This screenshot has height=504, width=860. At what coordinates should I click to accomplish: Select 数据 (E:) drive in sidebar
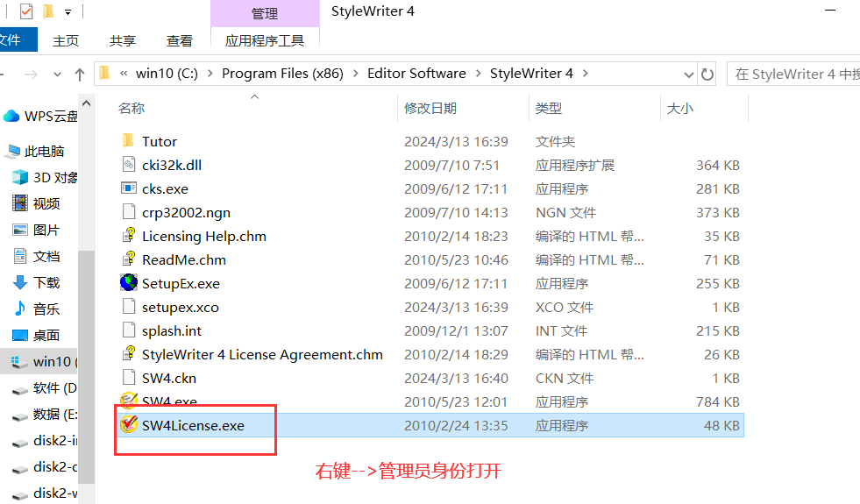click(45, 414)
